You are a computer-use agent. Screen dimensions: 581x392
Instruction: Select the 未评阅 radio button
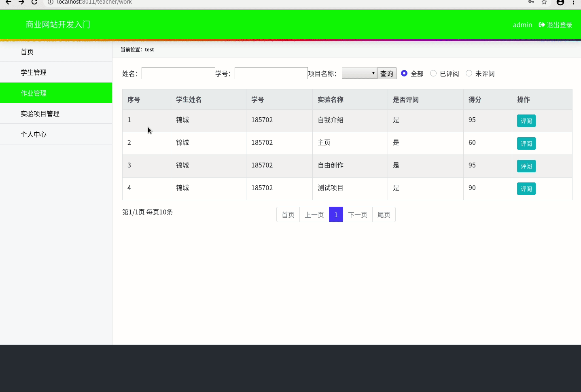coord(469,73)
